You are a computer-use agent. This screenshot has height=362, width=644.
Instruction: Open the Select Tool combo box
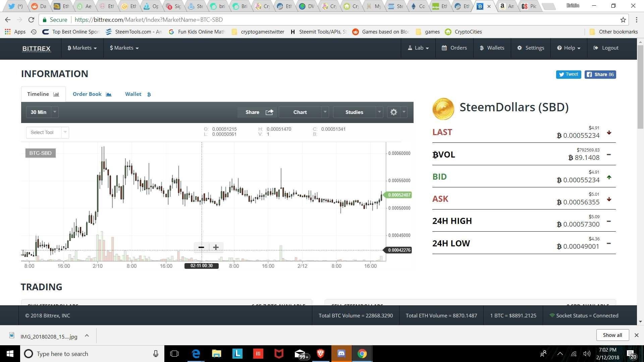pos(47,132)
